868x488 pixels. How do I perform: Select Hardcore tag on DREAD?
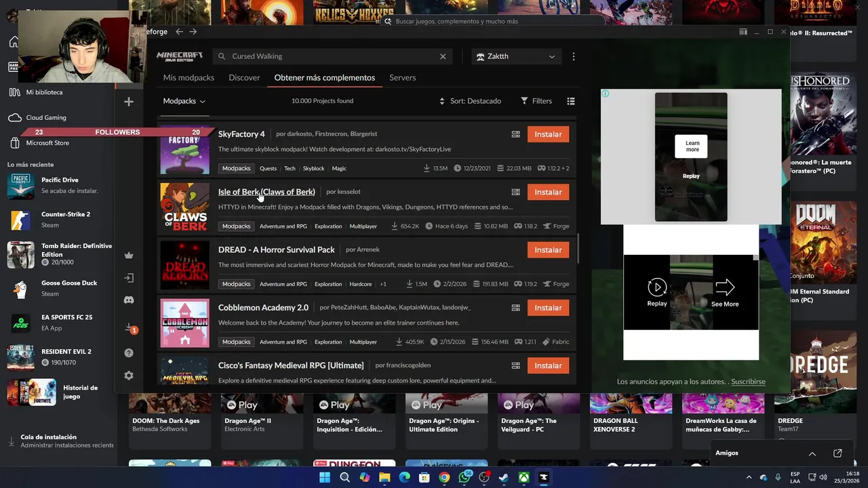click(360, 284)
